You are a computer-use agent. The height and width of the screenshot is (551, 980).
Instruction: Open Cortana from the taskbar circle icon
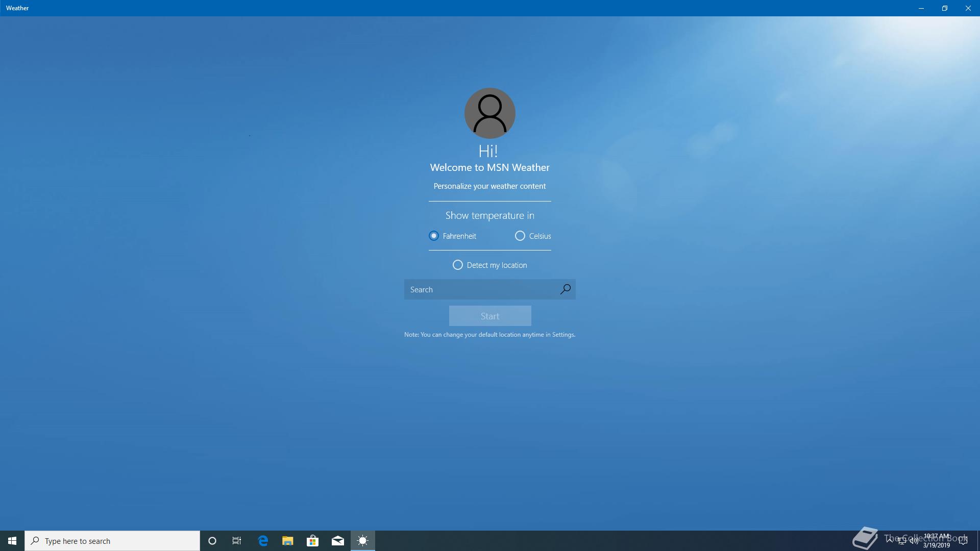click(x=212, y=541)
